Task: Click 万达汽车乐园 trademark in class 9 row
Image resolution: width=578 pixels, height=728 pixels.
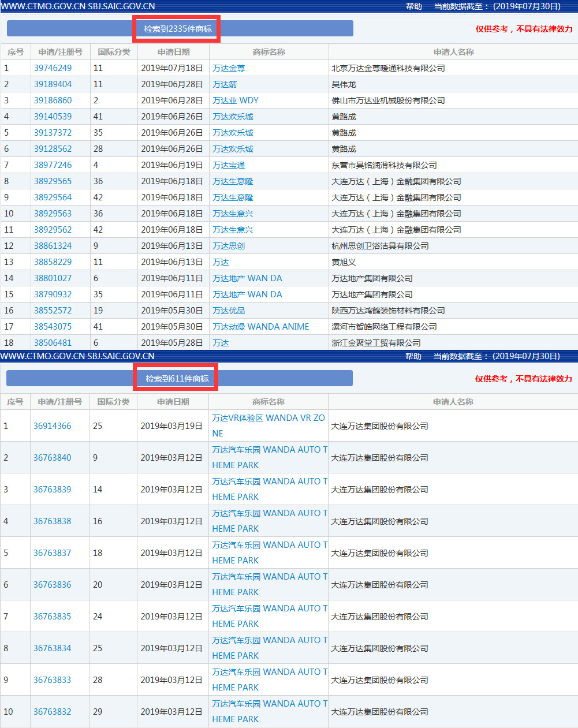Action: 270,457
